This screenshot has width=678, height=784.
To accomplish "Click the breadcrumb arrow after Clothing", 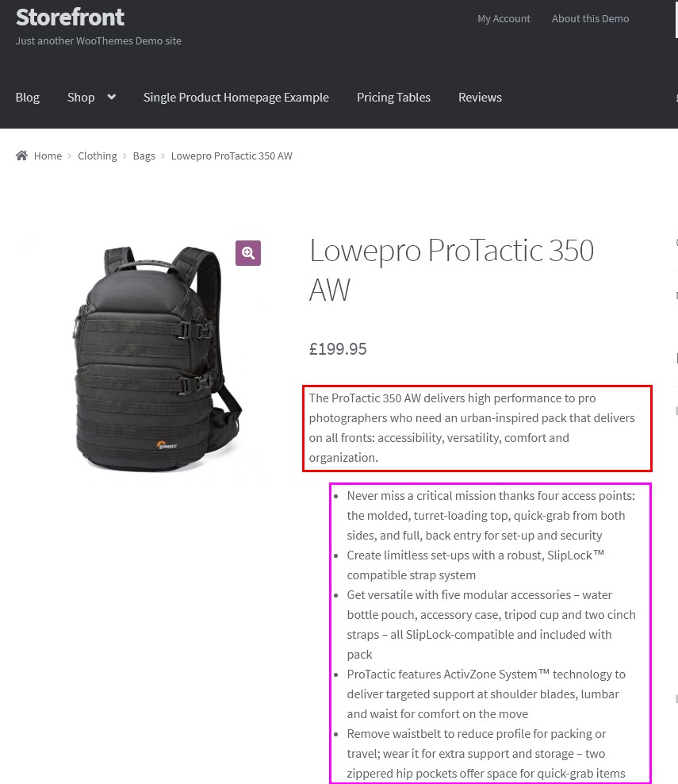I will (125, 156).
